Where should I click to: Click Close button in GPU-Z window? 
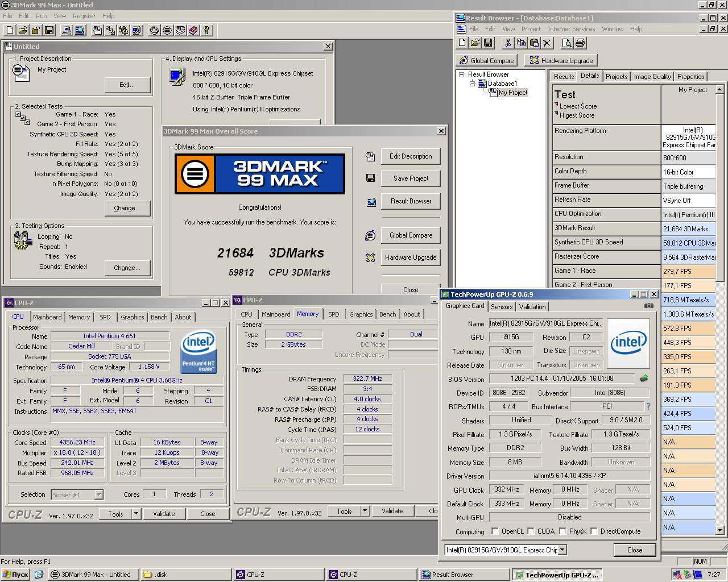pyautogui.click(x=635, y=550)
